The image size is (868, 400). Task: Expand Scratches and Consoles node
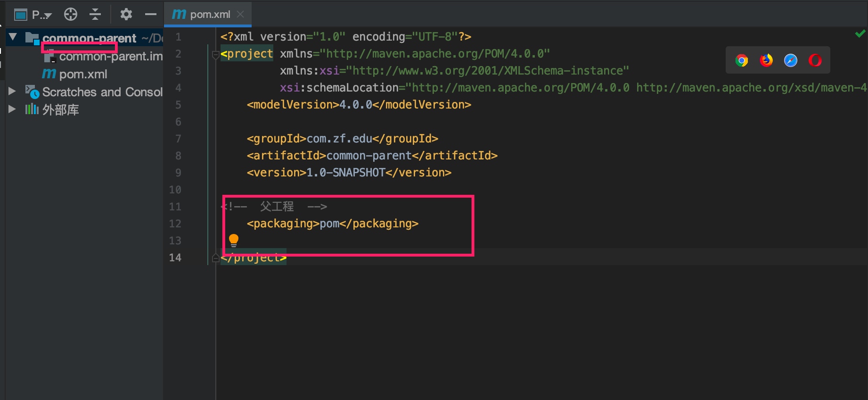pyautogui.click(x=12, y=91)
